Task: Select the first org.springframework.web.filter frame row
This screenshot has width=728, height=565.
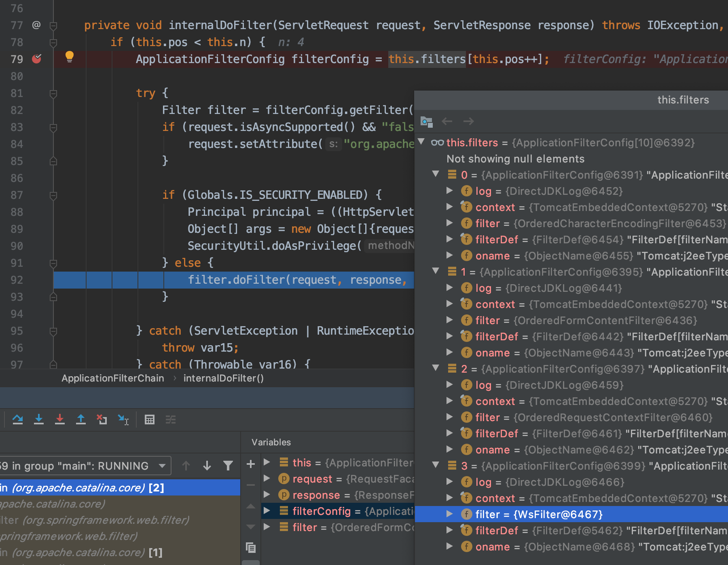Action: click(x=120, y=520)
